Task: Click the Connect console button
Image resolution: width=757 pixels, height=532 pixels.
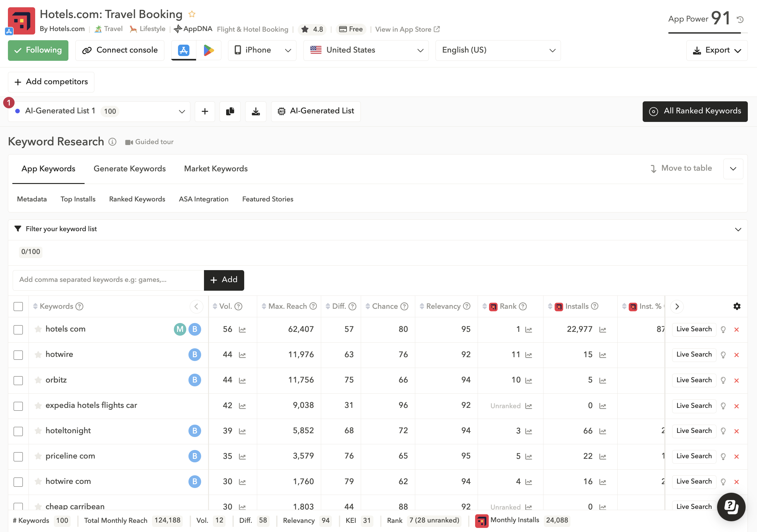Action: pyautogui.click(x=120, y=50)
